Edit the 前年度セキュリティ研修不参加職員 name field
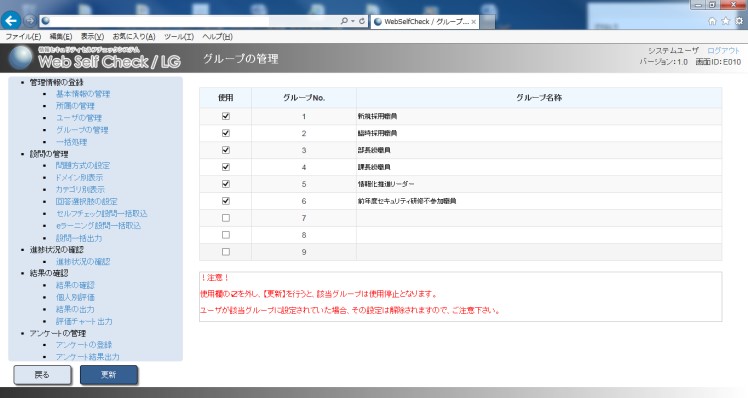748x398 pixels. pyautogui.click(x=539, y=201)
